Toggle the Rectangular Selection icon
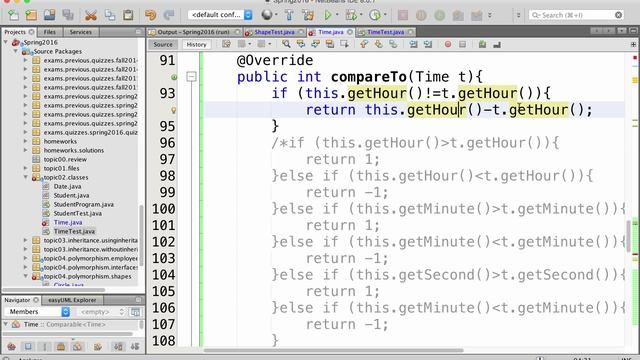 344,44
